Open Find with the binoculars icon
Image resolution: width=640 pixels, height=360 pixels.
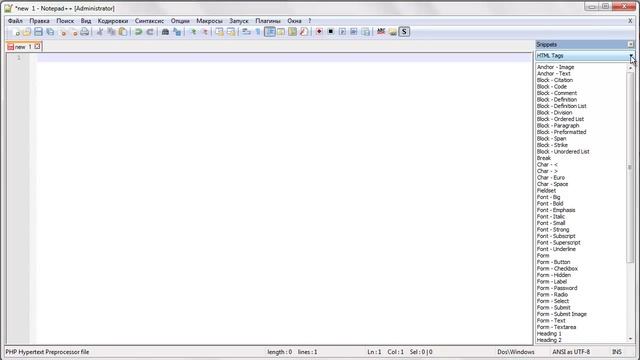click(x=165, y=32)
